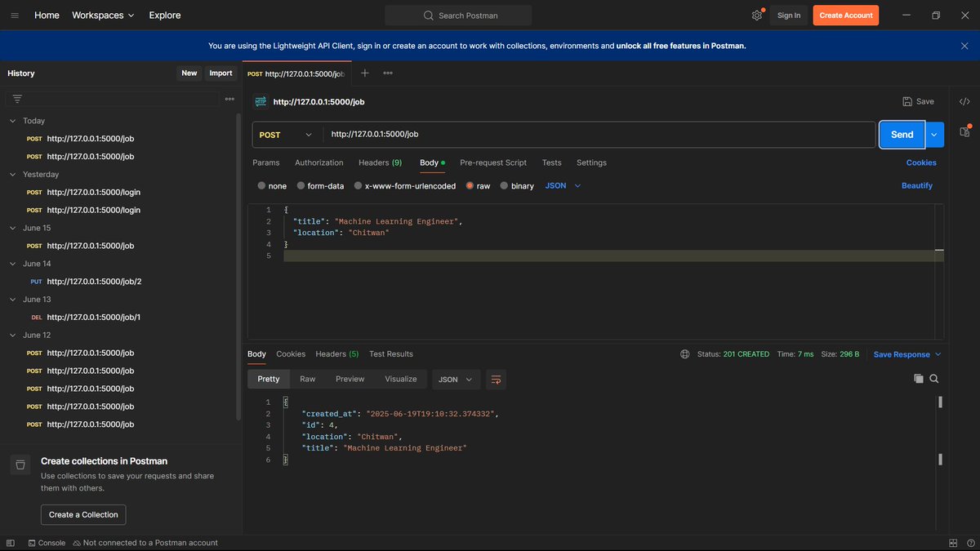Collapse the June 14 history group
Screen dimensions: 980x551
pos(12,264)
